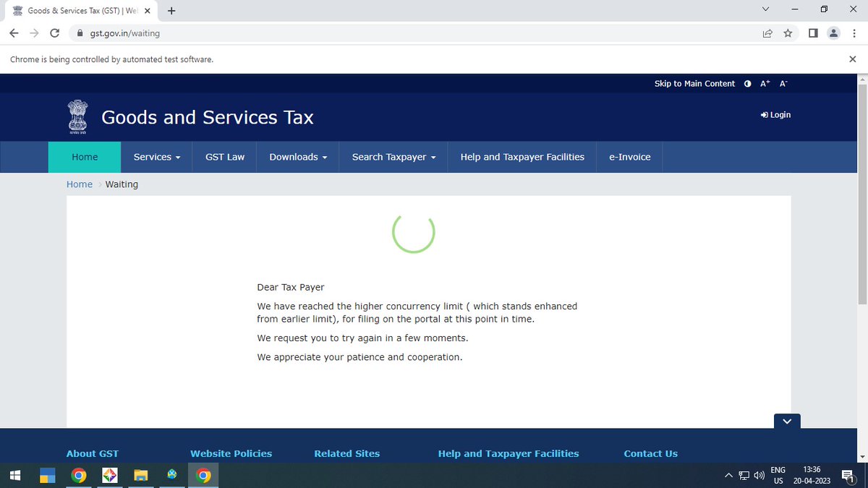Open File Explorer from taskbar

pos(141,475)
